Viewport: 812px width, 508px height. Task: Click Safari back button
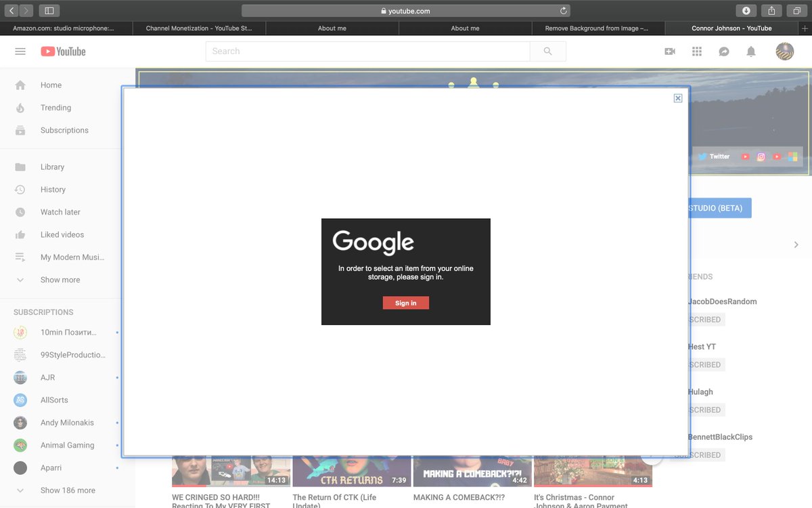12,11
